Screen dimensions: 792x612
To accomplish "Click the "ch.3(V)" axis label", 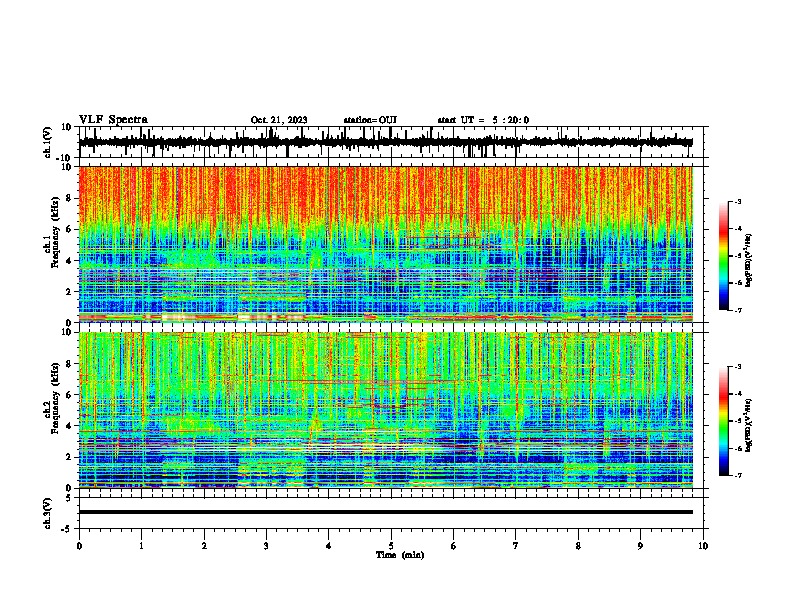I will (x=48, y=513).
